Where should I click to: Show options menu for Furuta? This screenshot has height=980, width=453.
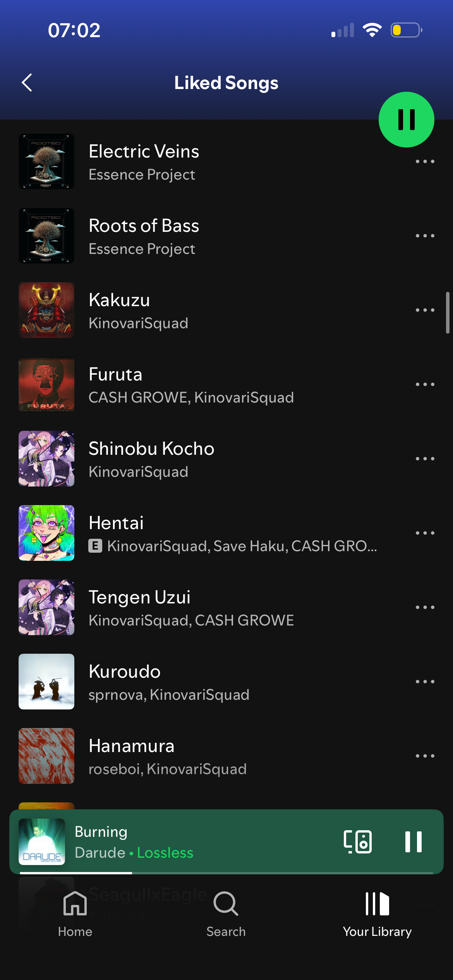click(425, 384)
